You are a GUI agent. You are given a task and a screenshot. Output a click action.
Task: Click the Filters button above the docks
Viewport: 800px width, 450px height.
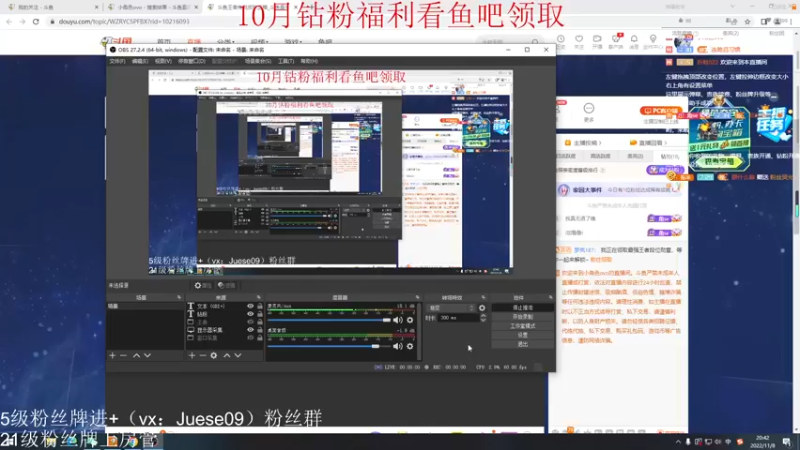coord(227,285)
